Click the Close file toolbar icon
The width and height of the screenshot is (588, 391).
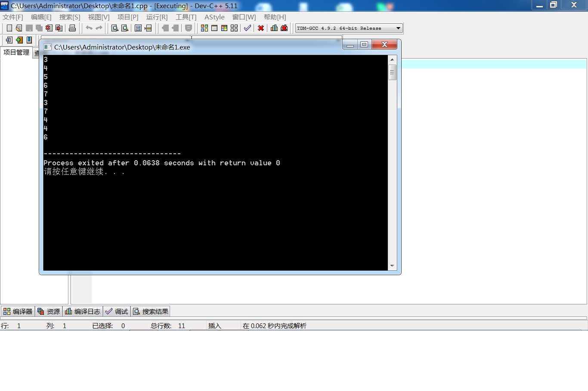pos(49,28)
